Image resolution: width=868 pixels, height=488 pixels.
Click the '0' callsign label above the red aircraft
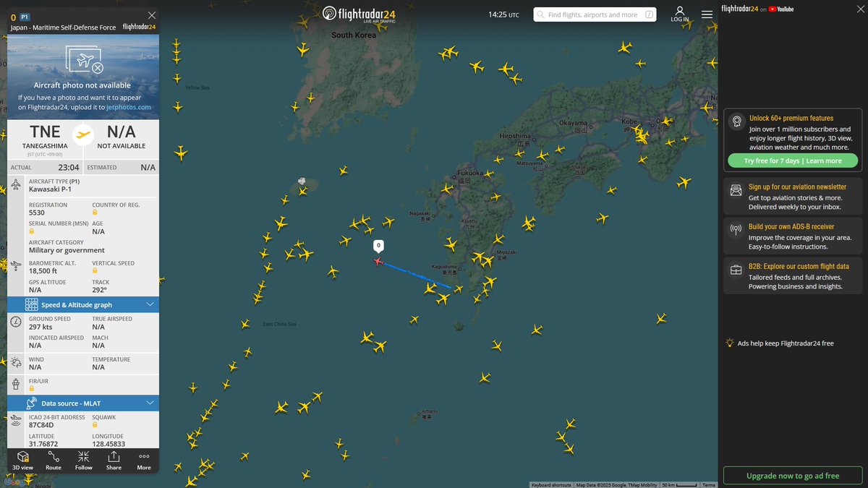click(x=378, y=246)
